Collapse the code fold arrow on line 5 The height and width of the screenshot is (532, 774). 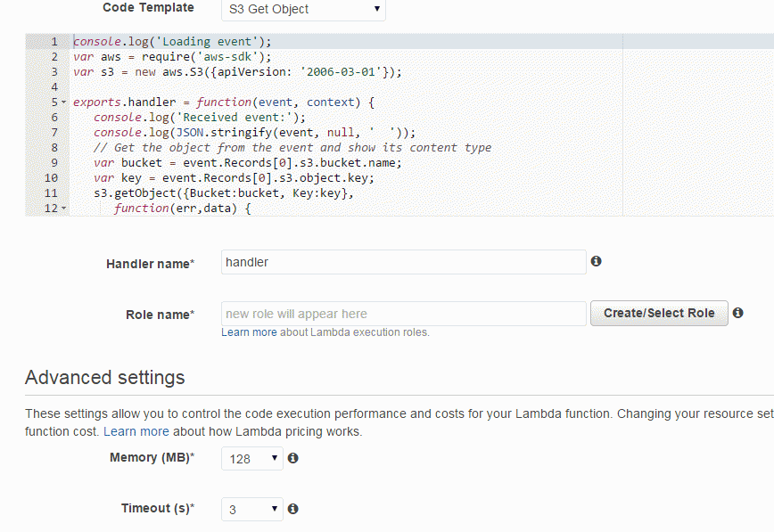coord(63,102)
